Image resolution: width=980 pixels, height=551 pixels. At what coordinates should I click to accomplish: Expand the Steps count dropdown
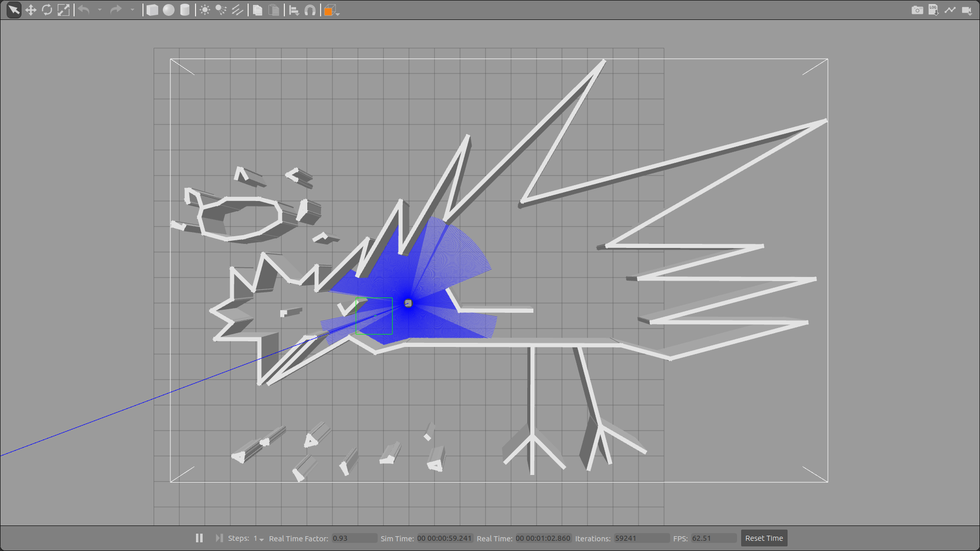point(261,539)
